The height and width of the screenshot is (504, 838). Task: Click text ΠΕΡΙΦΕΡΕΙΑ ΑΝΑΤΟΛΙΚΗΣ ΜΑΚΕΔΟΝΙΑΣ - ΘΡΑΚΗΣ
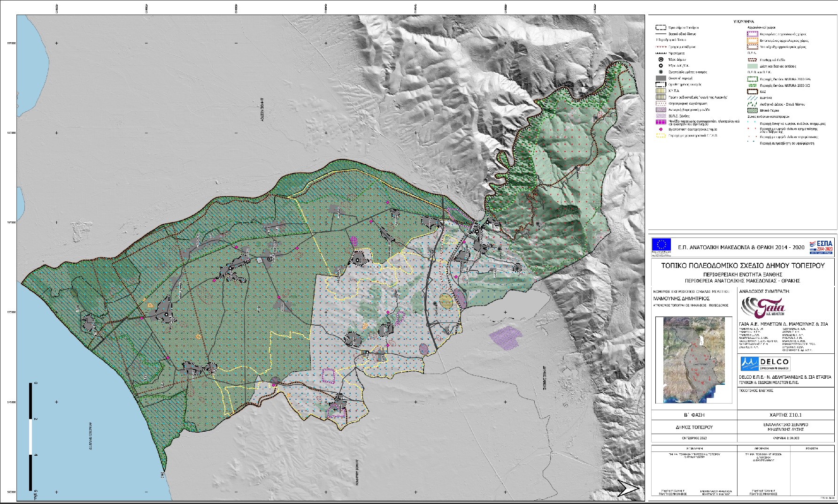743,280
